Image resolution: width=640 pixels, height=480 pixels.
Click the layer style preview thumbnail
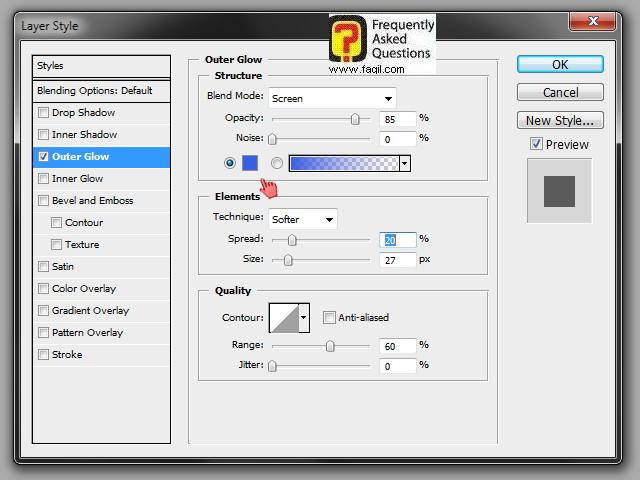[x=559, y=191]
